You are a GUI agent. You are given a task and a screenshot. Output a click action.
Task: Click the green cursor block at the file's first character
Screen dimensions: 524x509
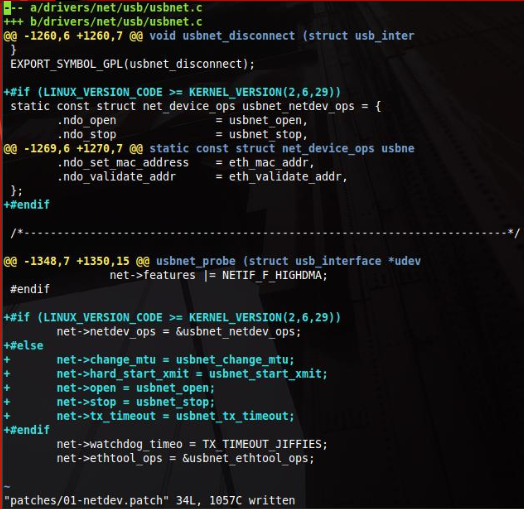(x=7, y=8)
